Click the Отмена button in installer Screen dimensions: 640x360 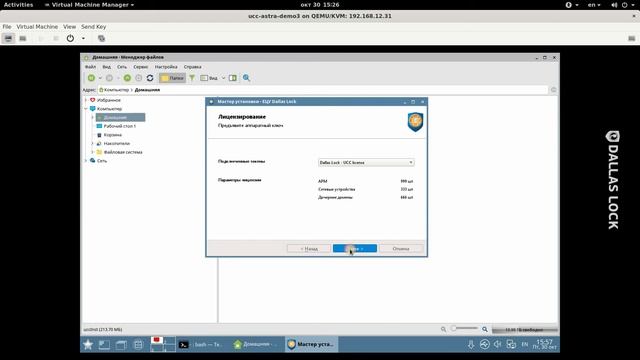(x=401, y=249)
